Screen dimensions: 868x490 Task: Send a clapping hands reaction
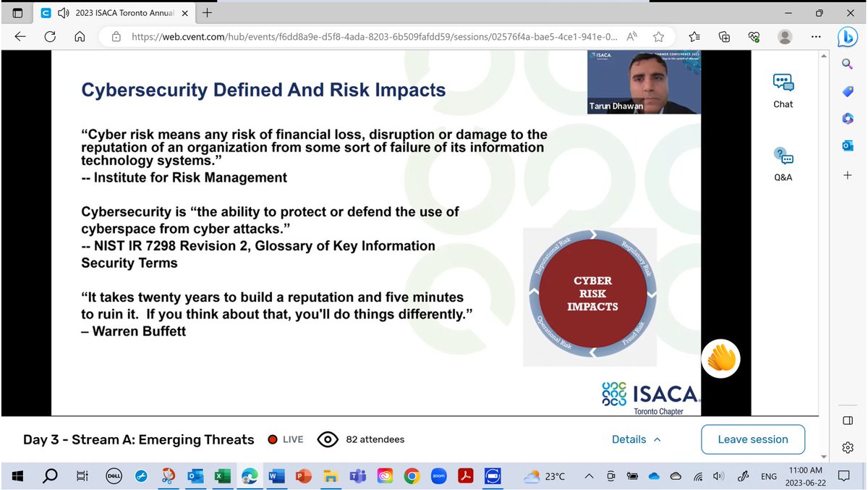point(720,358)
